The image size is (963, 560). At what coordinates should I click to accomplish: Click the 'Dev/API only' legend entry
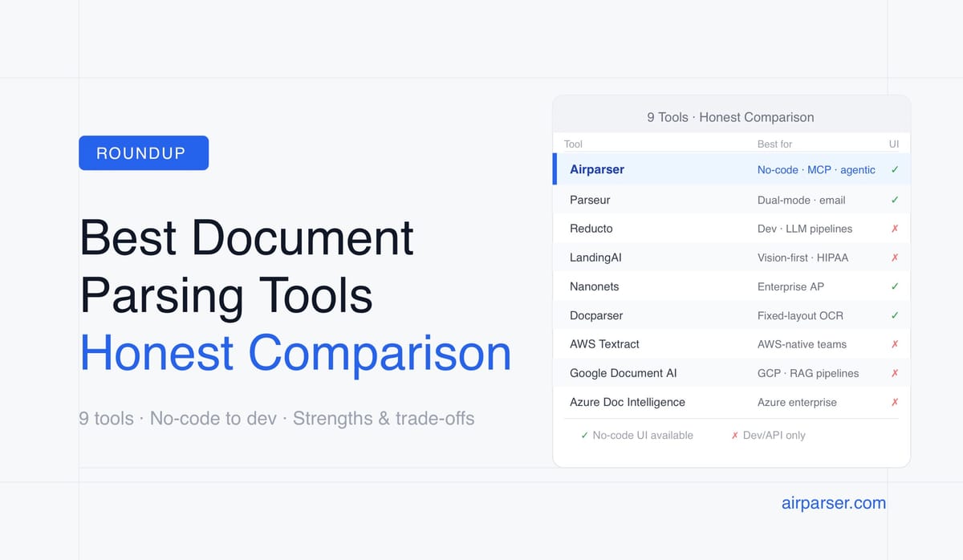768,435
